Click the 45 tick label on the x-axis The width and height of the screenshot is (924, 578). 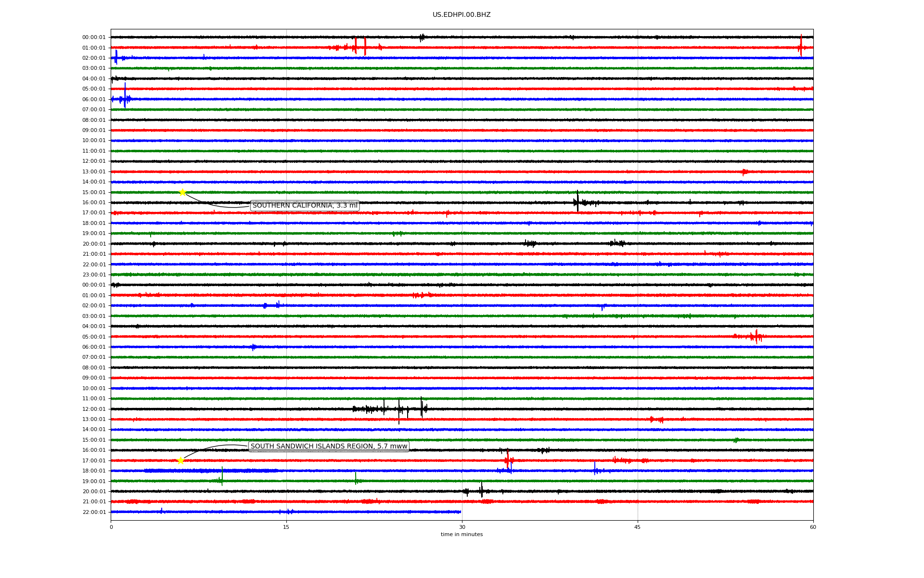[637, 527]
